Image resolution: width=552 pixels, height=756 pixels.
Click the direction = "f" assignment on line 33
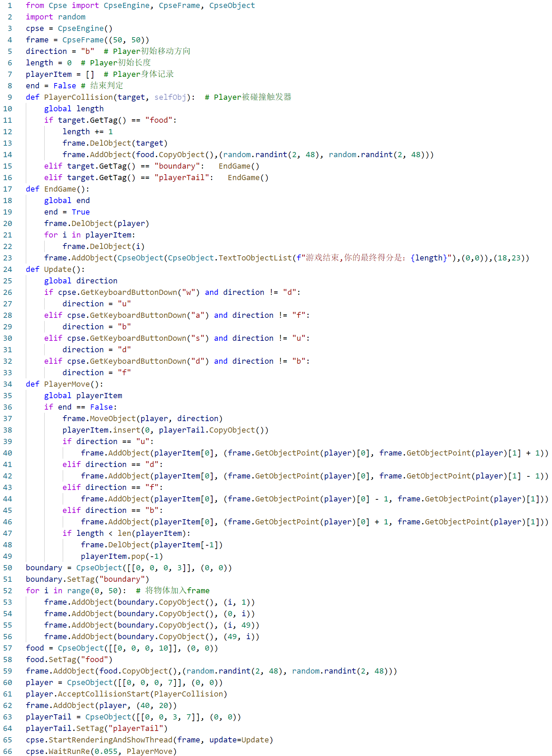[97, 373]
